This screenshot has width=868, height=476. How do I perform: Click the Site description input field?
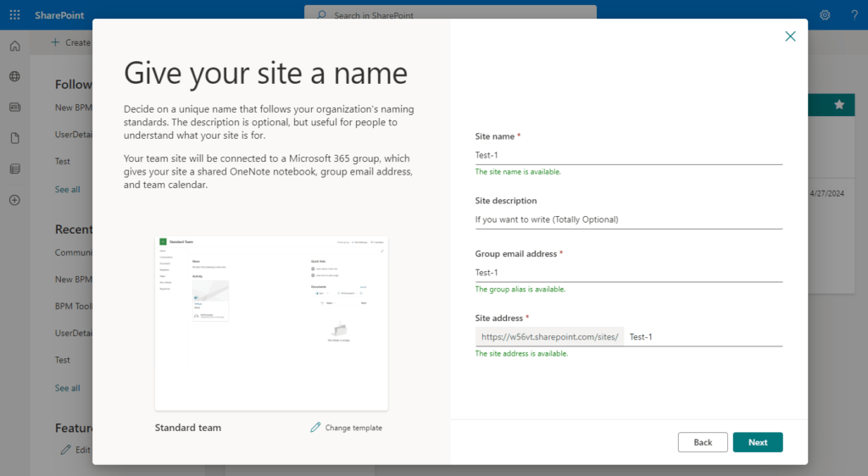tap(629, 219)
